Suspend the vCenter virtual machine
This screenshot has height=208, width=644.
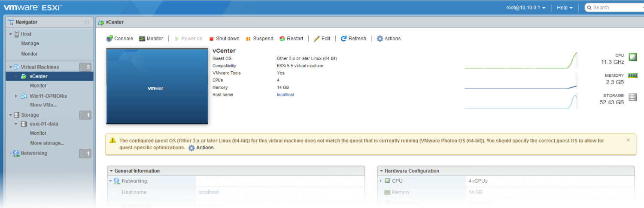[259, 39]
